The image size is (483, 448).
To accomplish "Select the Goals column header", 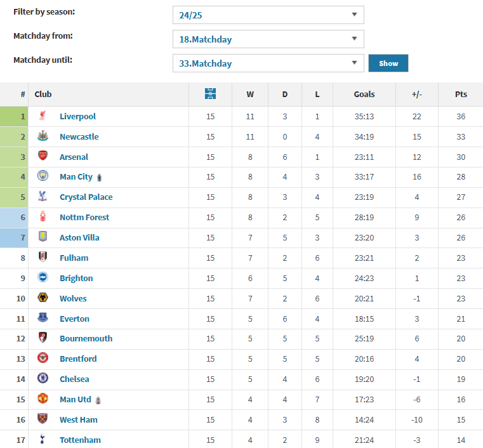I will [364, 94].
